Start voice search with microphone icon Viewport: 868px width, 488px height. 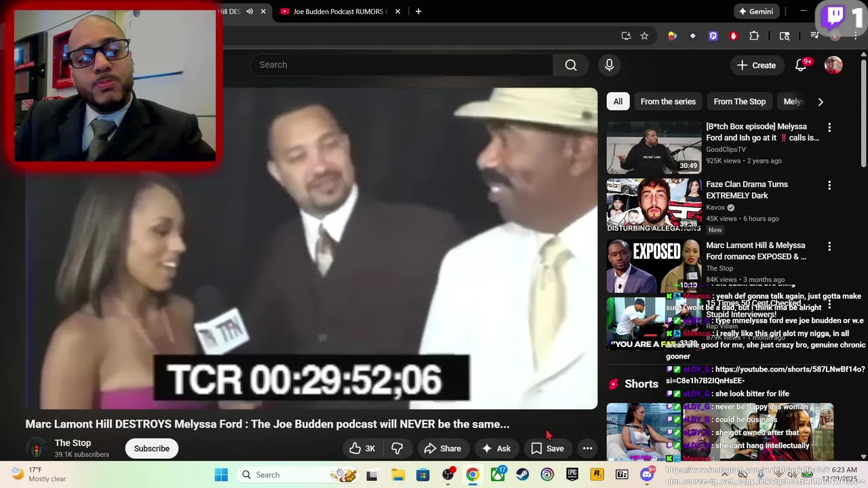[x=609, y=65]
